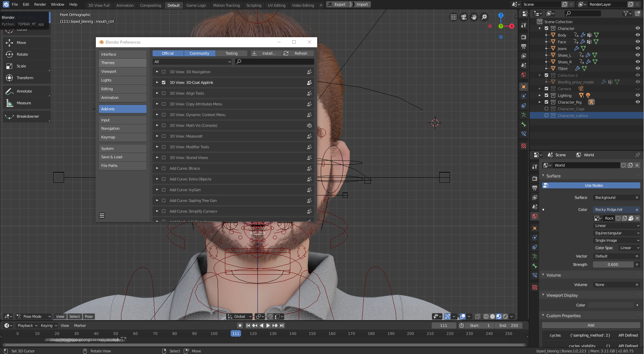Toggle orthographic grid view icon

point(453,17)
